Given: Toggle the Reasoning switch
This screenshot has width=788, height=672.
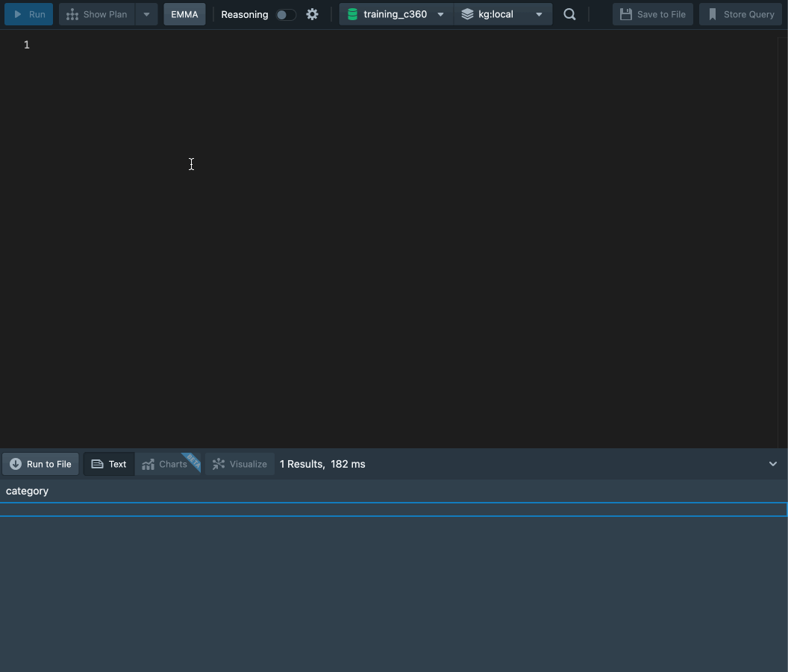Looking at the screenshot, I should (285, 15).
